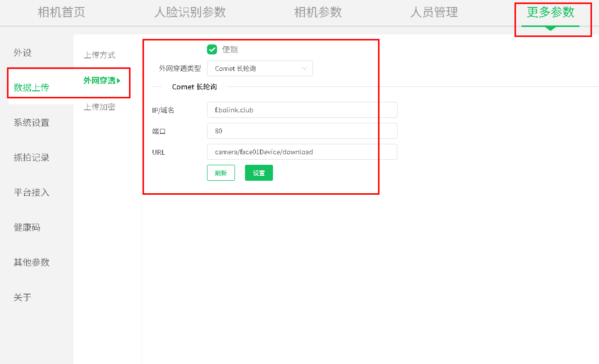
Task: Choose the 上传加密 submenu item
Action: tap(99, 107)
